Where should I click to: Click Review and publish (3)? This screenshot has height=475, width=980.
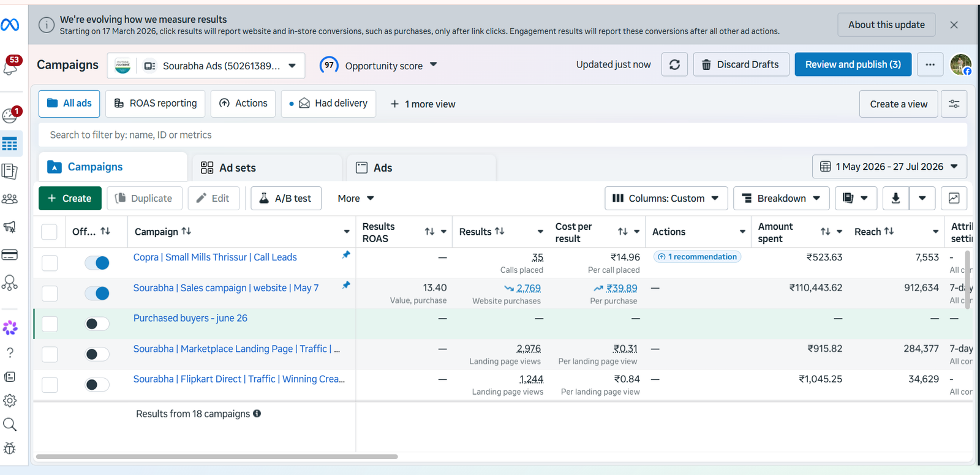853,64
